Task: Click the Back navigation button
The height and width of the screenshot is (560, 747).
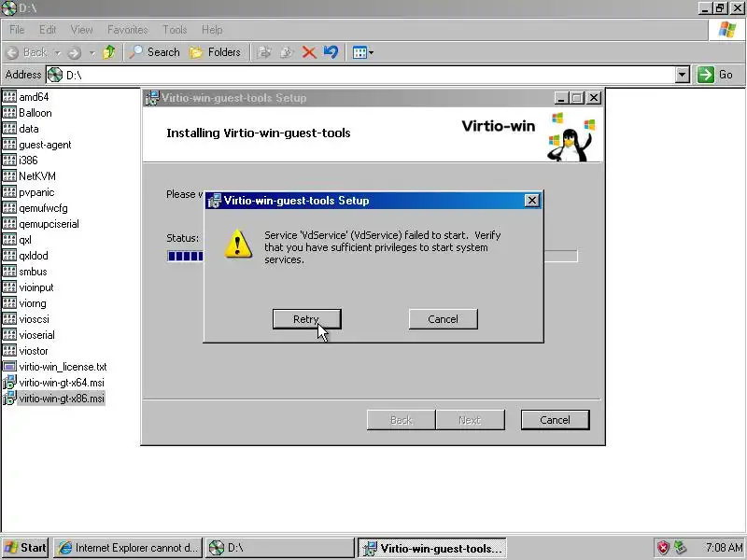Action: [x=28, y=52]
